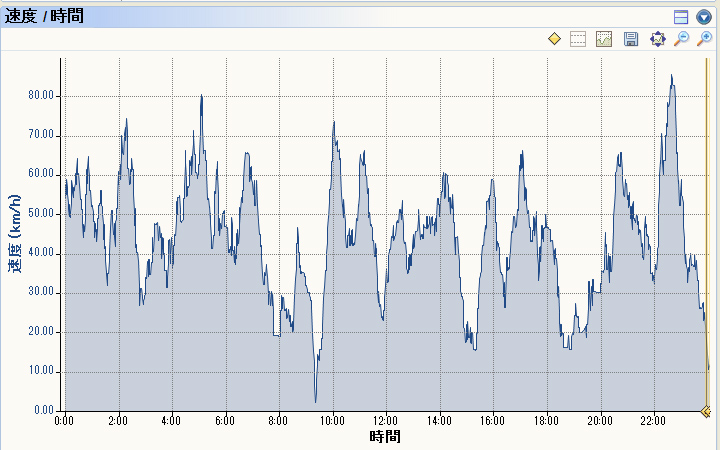720x450 pixels.
Task: Click the 80.00 speed axis value
Action: click(x=41, y=96)
